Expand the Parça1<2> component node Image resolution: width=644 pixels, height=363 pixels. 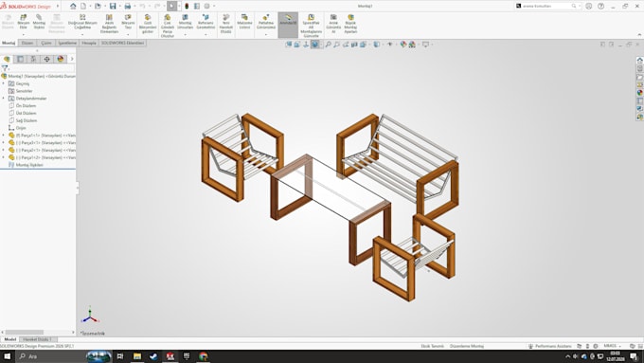pos(4,157)
